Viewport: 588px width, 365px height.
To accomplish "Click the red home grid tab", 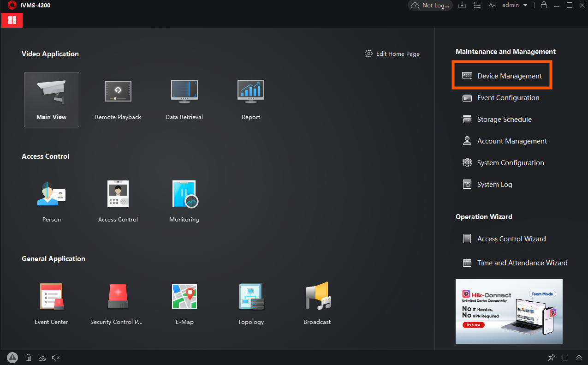I will tap(12, 20).
